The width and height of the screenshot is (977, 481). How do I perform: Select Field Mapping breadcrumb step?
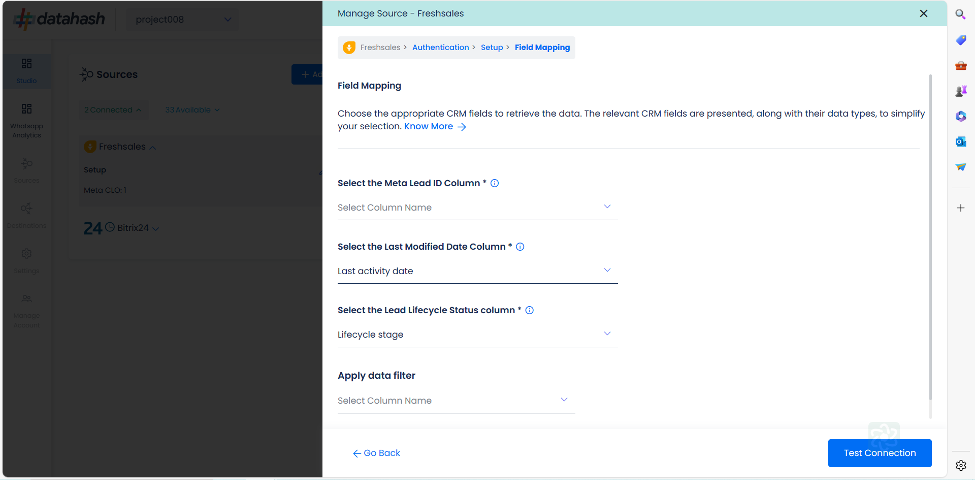coord(542,47)
